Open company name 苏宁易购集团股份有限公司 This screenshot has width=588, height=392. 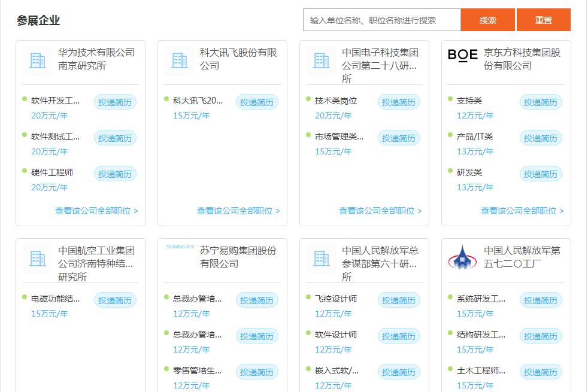click(238, 257)
